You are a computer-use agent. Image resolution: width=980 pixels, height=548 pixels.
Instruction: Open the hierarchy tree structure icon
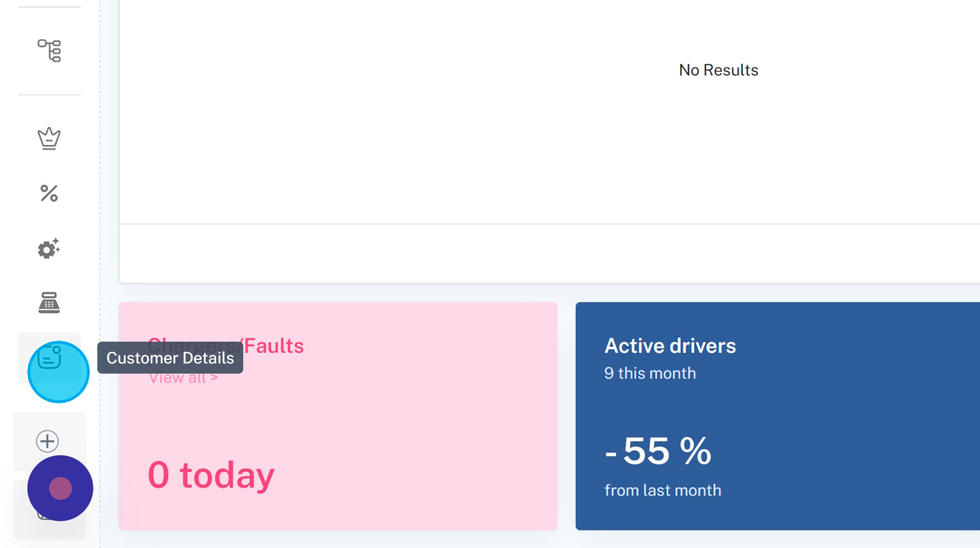click(49, 51)
